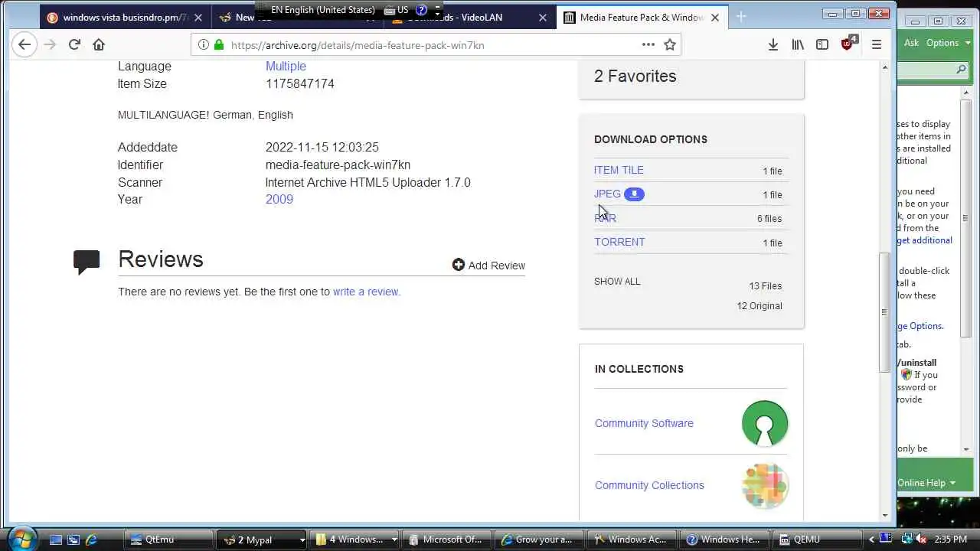This screenshot has width=980, height=551.
Task: Download the TORRENT file
Action: pyautogui.click(x=619, y=242)
